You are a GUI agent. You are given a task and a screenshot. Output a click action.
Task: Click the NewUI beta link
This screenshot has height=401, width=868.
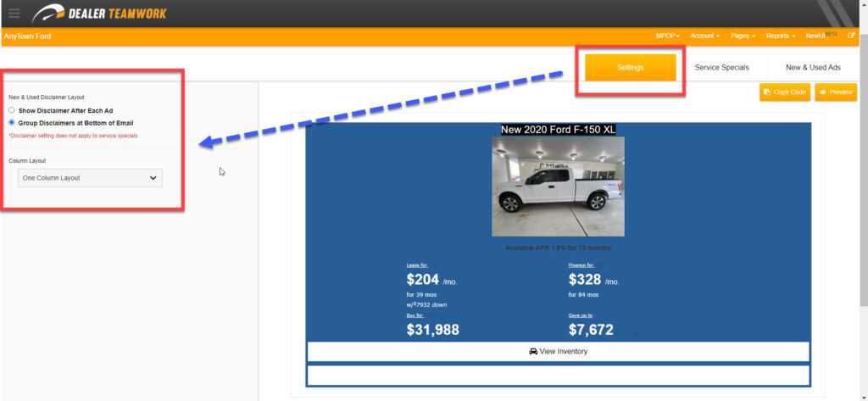[x=818, y=36]
